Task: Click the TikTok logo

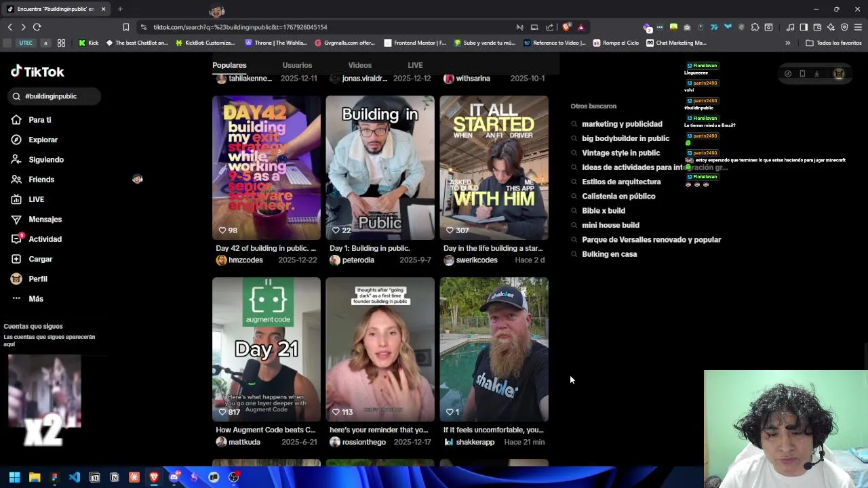Action: click(37, 71)
